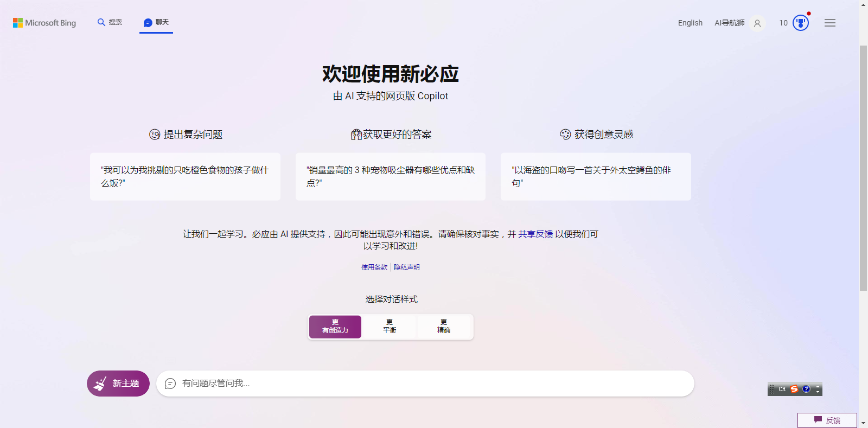This screenshot has height=428, width=868.
Task: Click the page vertical scrollbar thumb
Action: coord(863,168)
